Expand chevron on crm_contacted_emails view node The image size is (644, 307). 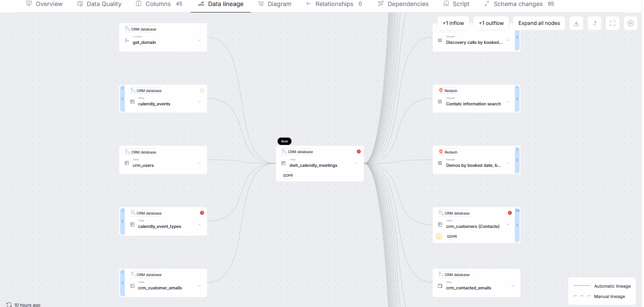point(513,286)
